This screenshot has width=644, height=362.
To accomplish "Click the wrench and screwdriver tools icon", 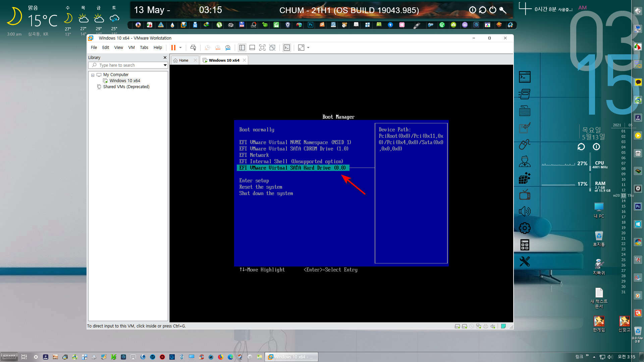I will [525, 261].
